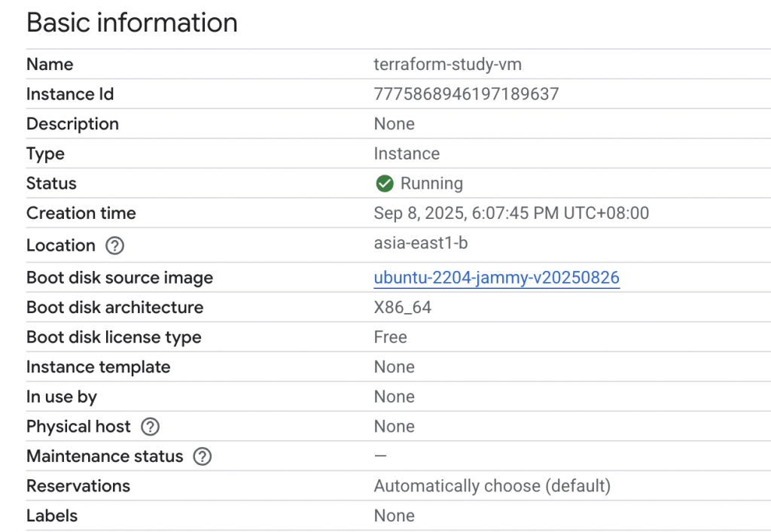Viewport: 771px width, 532px height.
Task: Click the Maintenance status label text
Action: point(105,457)
